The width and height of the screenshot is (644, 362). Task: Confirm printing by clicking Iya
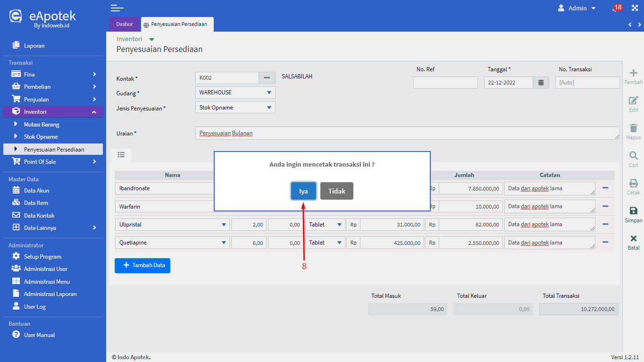point(303,191)
